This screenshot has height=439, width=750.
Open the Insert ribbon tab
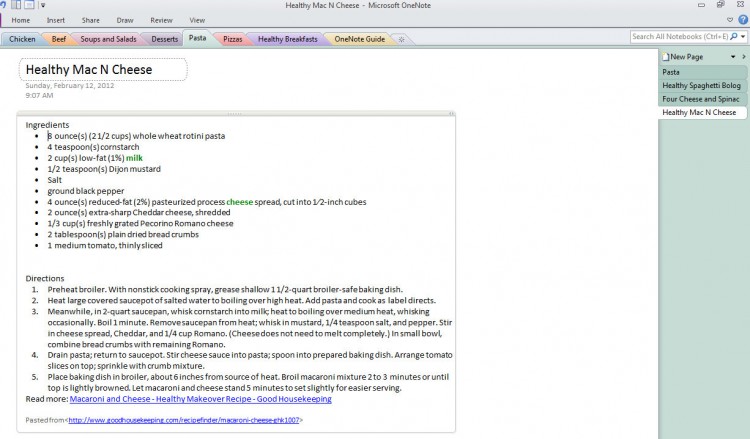[56, 20]
